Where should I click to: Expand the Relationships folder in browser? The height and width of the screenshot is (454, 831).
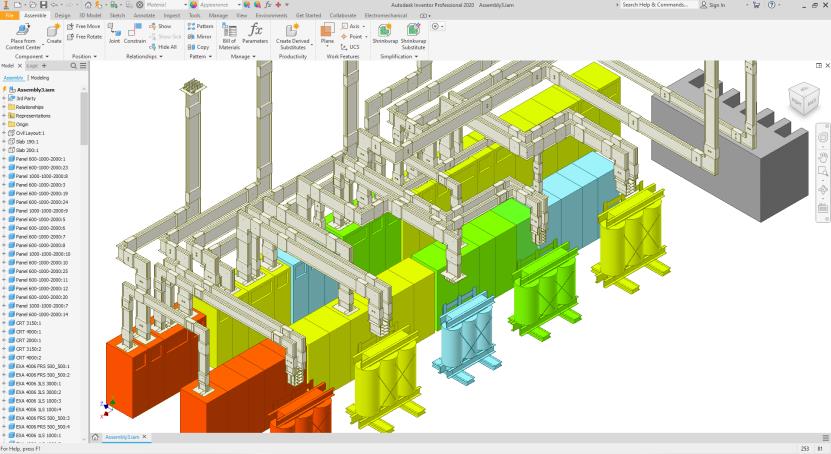pos(4,107)
